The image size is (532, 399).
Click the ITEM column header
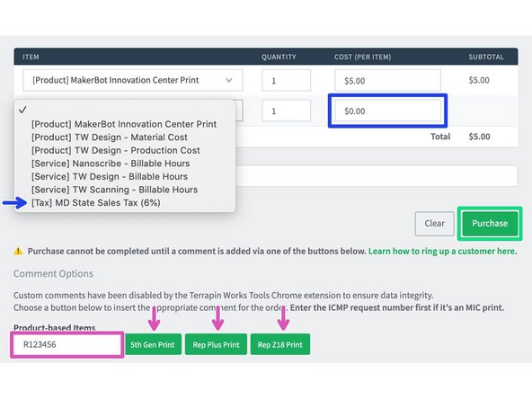(x=31, y=57)
